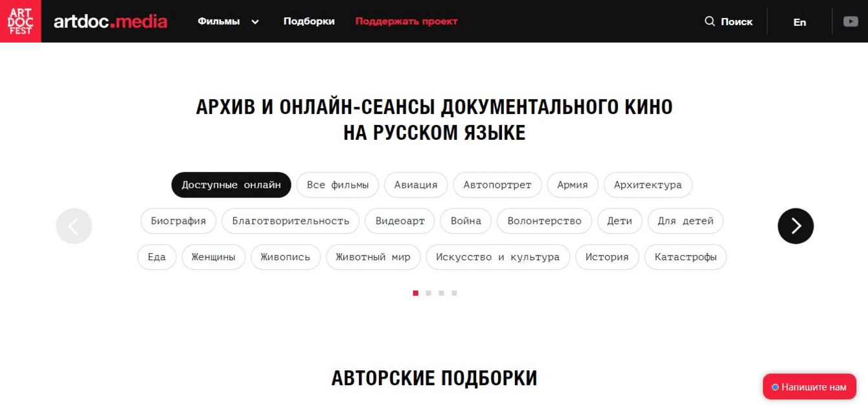Select the first red carousel dot
Screen dimensions: 868x411
[416, 293]
